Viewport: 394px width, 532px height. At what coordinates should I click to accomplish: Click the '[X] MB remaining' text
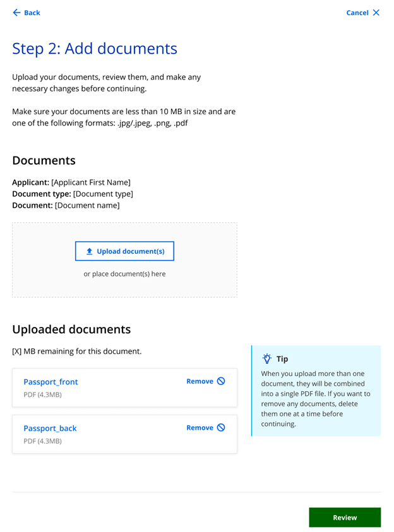point(76,351)
